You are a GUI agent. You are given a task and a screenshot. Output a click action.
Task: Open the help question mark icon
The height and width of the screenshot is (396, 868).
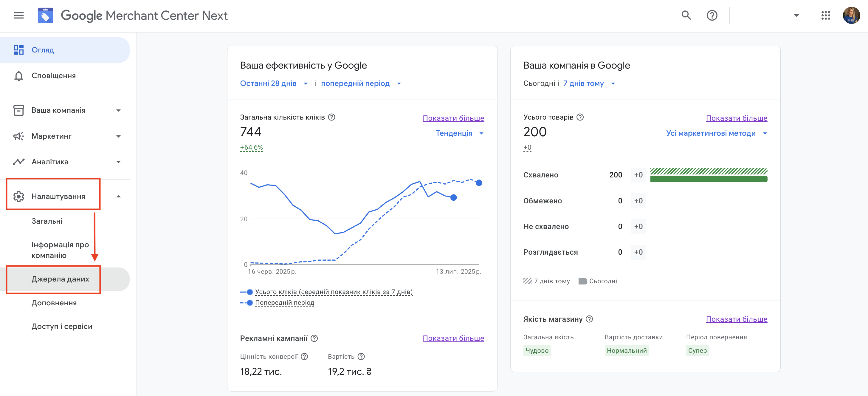click(x=712, y=16)
